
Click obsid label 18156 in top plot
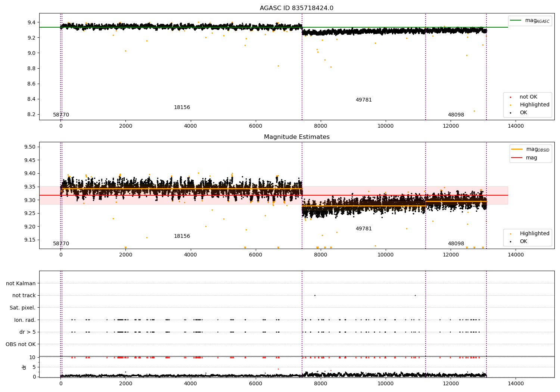(x=182, y=108)
